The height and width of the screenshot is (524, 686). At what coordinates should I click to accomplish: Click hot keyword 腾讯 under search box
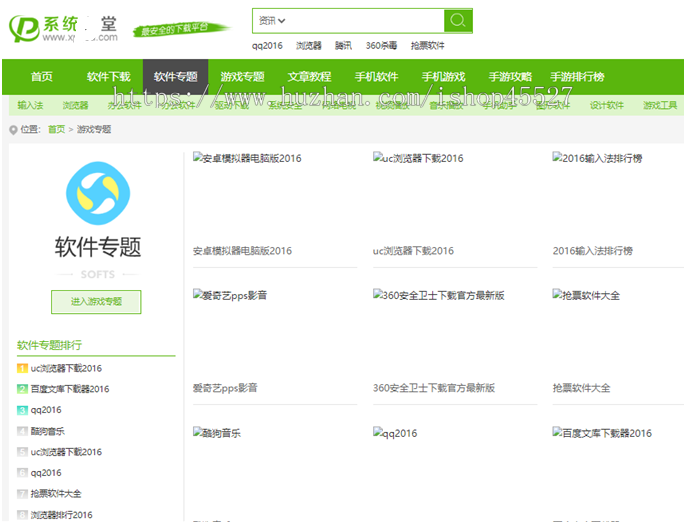343,45
